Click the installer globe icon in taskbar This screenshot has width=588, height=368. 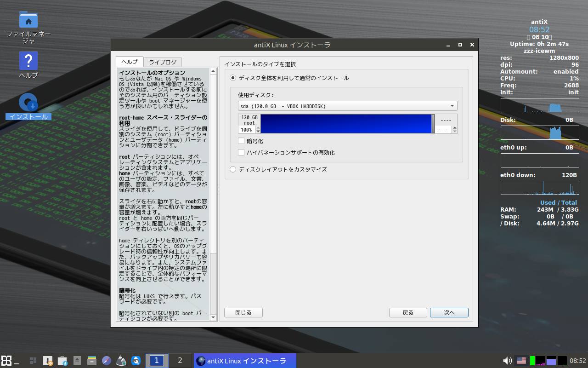coord(201,361)
